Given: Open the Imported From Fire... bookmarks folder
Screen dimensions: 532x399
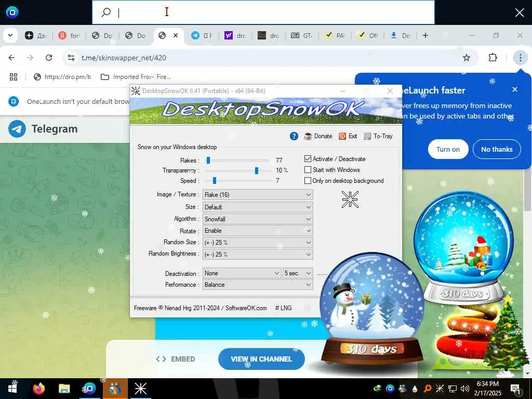Looking at the screenshot, I should tap(136, 77).
